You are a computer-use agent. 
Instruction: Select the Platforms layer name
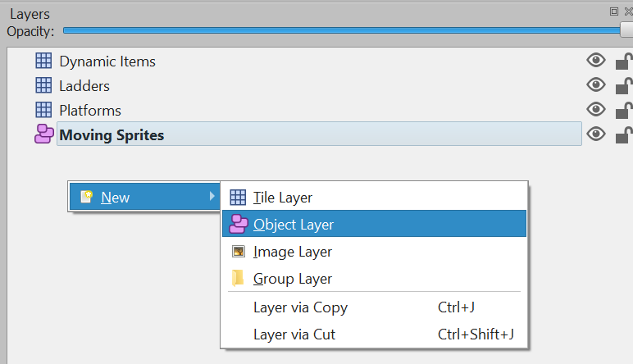coord(90,110)
